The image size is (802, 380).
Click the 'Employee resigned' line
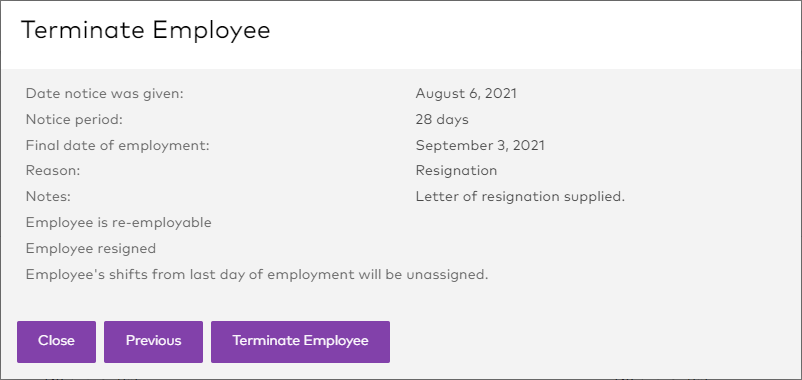coord(91,249)
